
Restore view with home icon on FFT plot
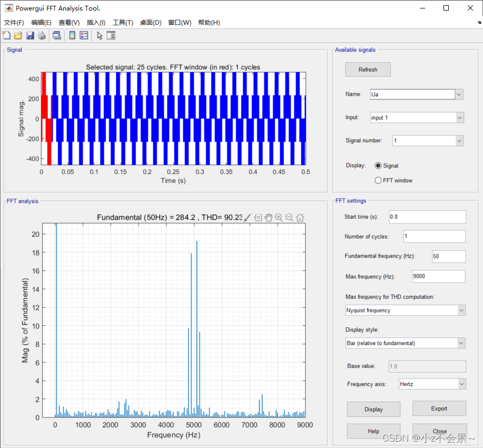point(300,217)
